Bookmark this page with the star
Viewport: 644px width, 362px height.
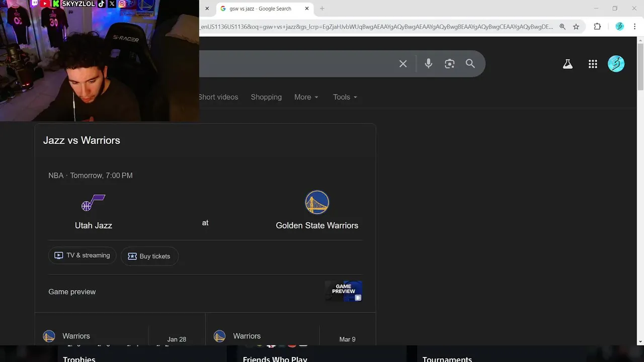576,27
